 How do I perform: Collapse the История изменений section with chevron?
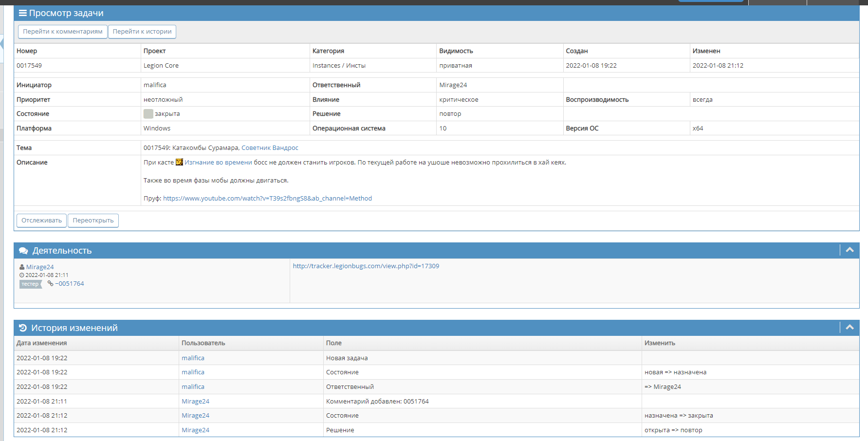(x=850, y=328)
